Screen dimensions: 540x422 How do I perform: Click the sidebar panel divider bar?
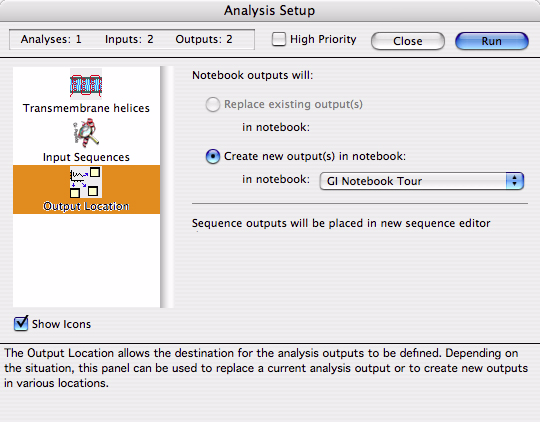pyautogui.click(x=167, y=187)
